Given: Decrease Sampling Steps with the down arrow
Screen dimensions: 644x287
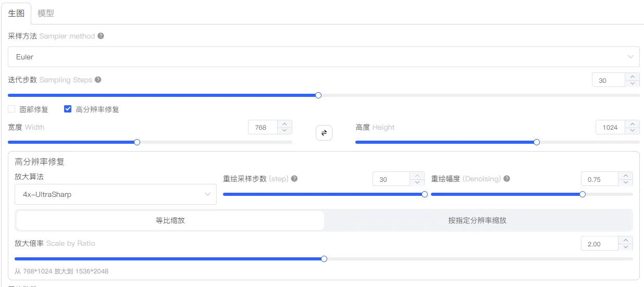Looking at the screenshot, I should 632,83.
